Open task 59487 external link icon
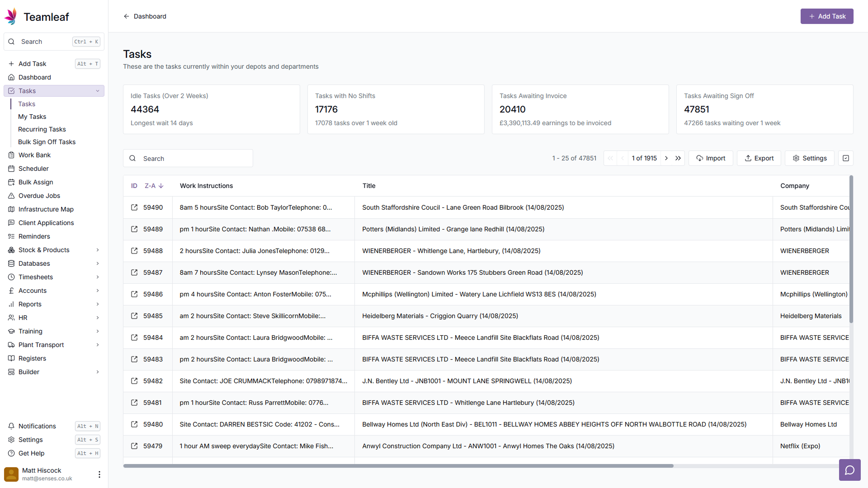This screenshot has height=488, width=868. click(134, 272)
